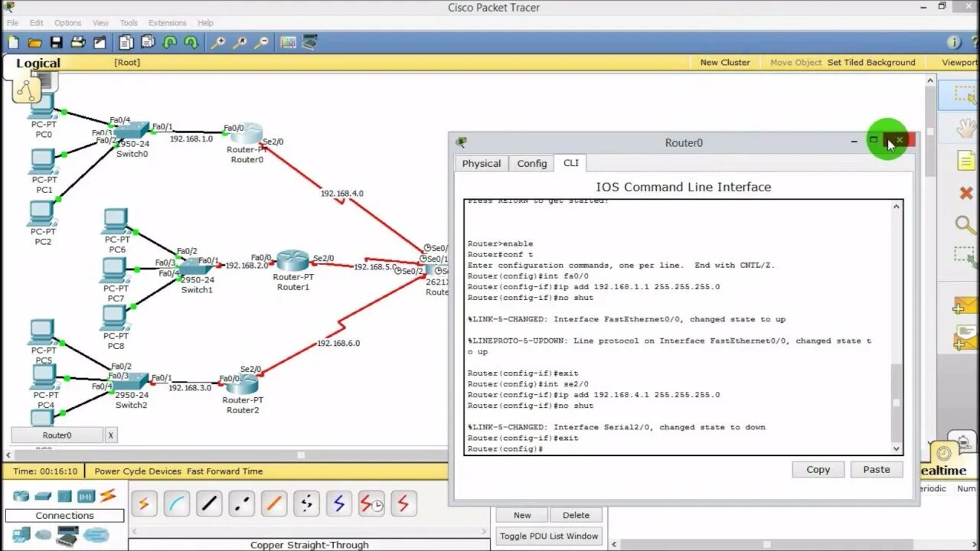Pick the blue Coaxial connection
Viewport: 980px width, 551px height.
pos(339,504)
